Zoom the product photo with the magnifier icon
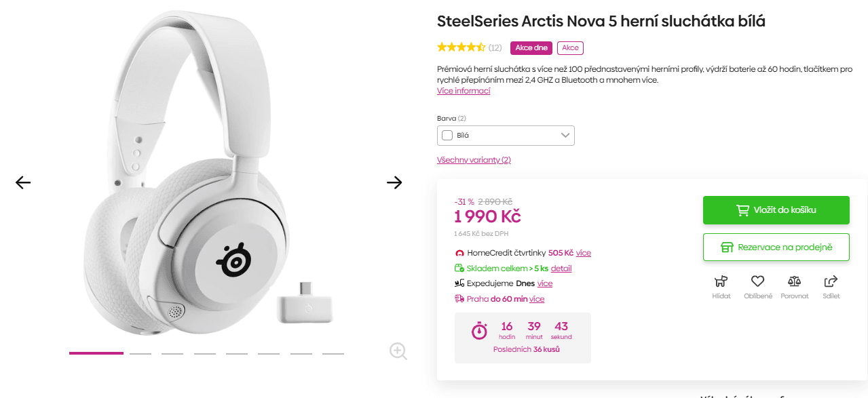Screen dimensions: 868x398 [397, 351]
